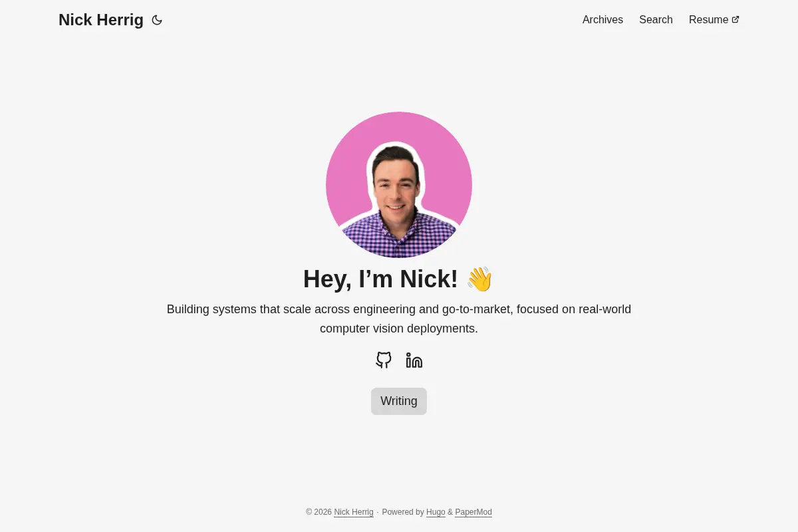Screen dimensions: 798x532
Task: Click the "computer vision deployments." text line
Action: click(399, 329)
